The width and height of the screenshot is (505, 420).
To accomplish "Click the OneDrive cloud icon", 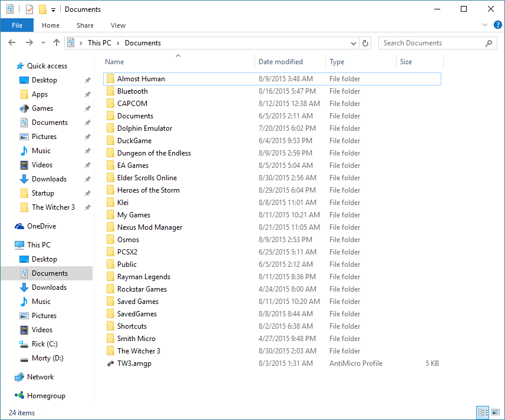I will point(19,226).
